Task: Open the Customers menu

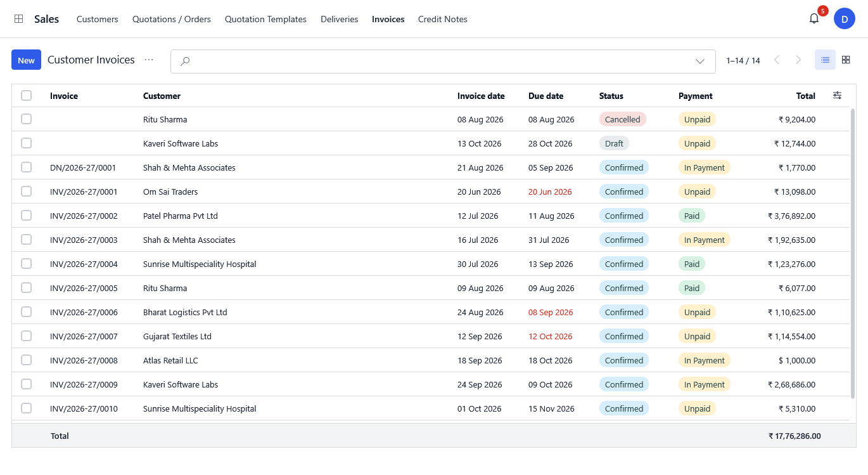Action: tap(98, 19)
